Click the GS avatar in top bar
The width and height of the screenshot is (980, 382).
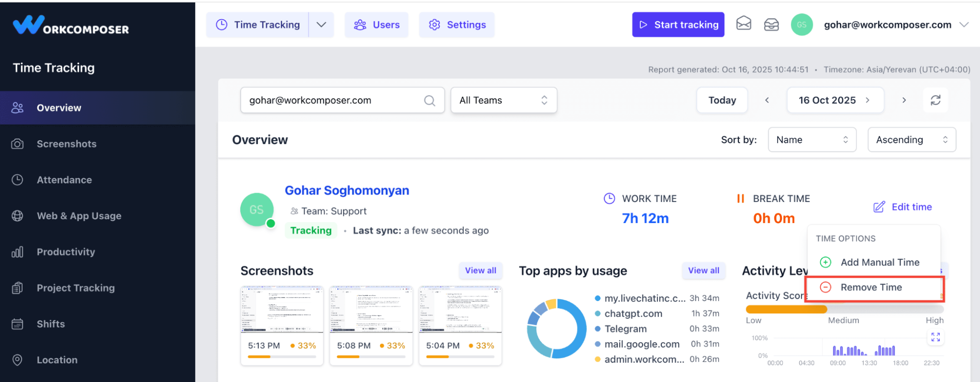coord(802,25)
